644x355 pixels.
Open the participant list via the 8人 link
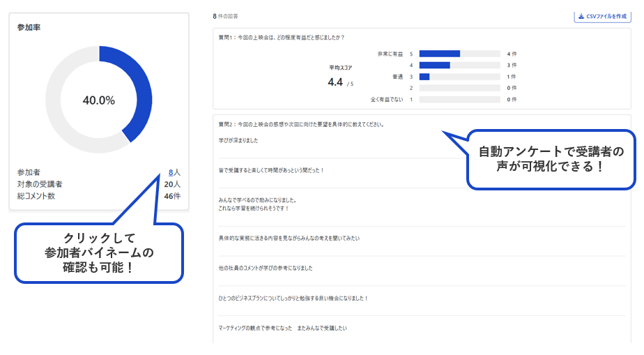tap(174, 172)
